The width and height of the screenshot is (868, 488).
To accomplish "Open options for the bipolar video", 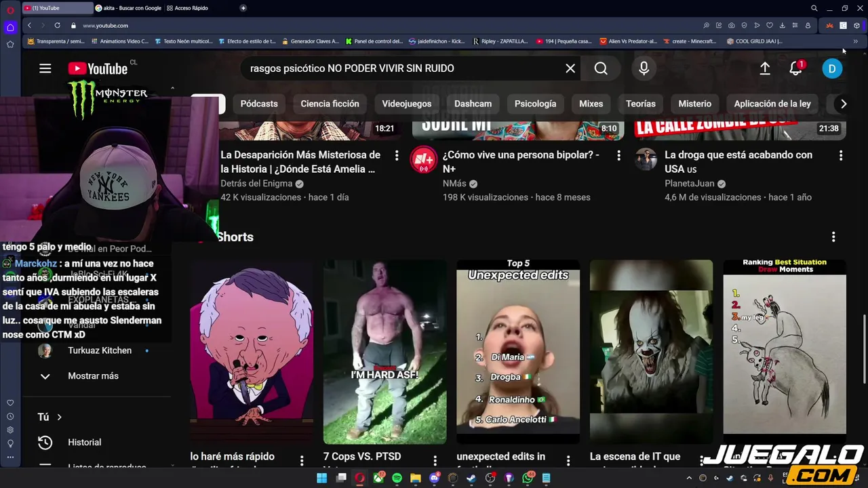I will [x=618, y=155].
